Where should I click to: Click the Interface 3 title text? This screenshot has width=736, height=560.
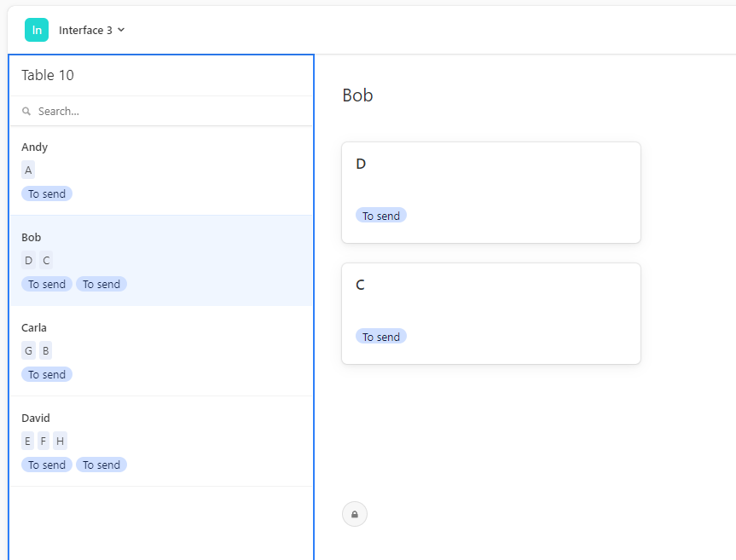pyautogui.click(x=85, y=30)
